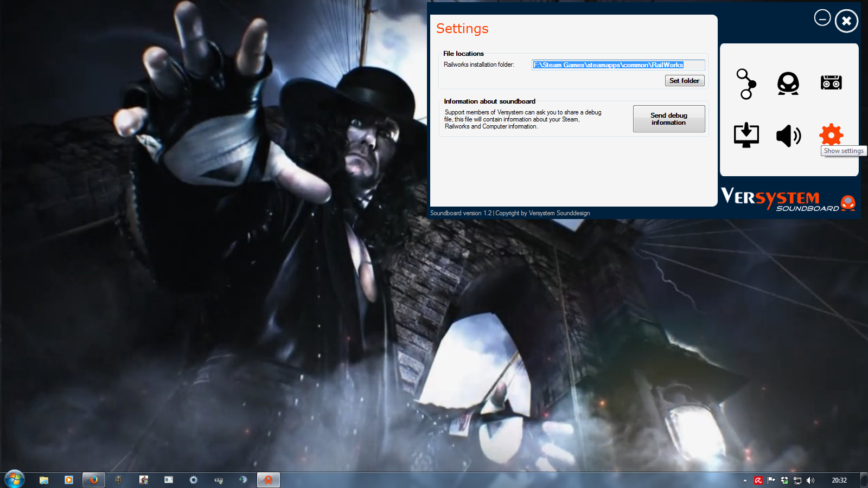Screen dimensions: 868x488
Task: Click the Show desktop button on the taskbar
Action: click(x=864, y=480)
